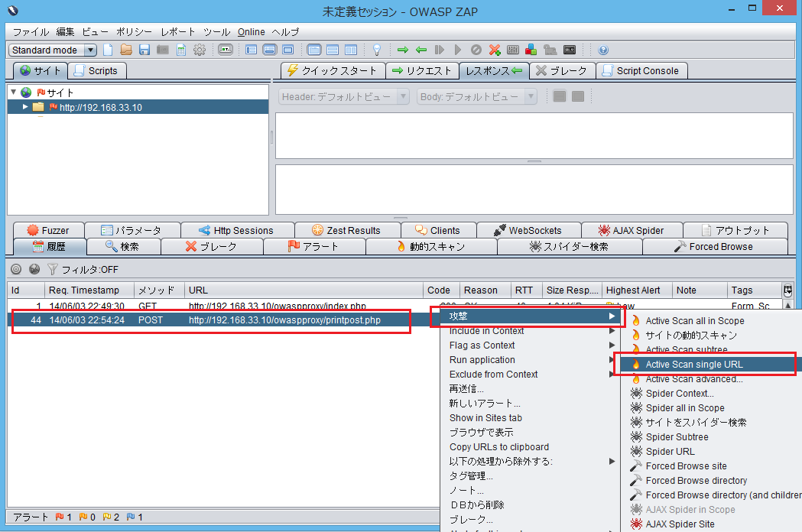Open the Body view dropdown
Image resolution: width=802 pixels, height=532 pixels.
tap(477, 96)
